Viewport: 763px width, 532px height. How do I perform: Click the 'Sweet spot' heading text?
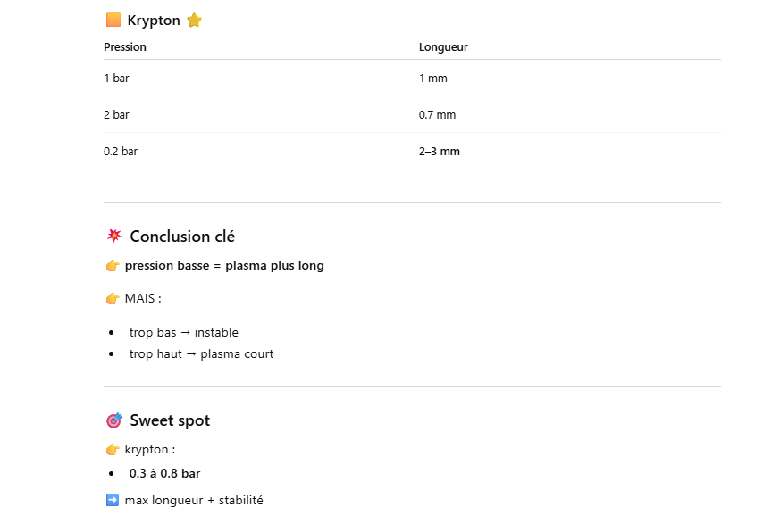point(170,420)
